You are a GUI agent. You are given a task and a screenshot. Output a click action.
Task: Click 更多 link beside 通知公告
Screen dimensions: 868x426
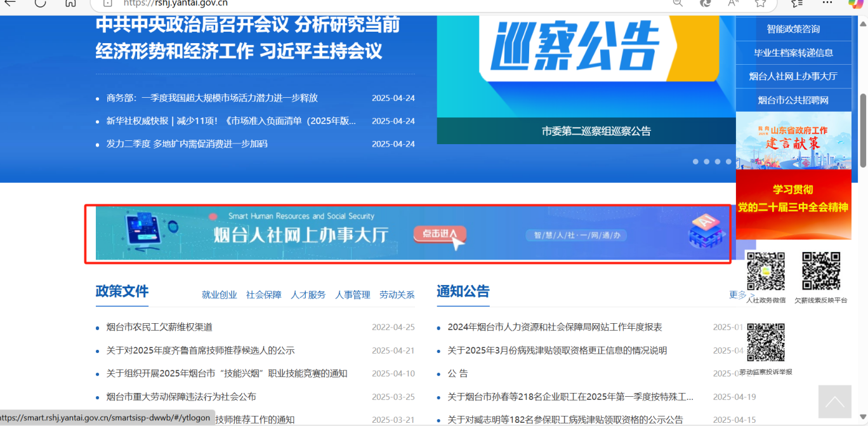[737, 295]
